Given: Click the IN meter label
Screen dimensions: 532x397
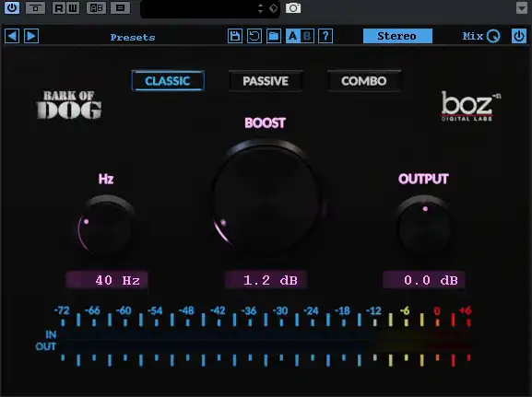Looking at the screenshot, I should pyautogui.click(x=51, y=334).
